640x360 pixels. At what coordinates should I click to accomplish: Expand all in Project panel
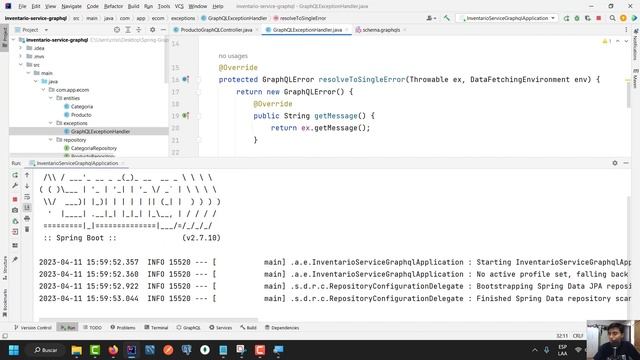click(128, 30)
